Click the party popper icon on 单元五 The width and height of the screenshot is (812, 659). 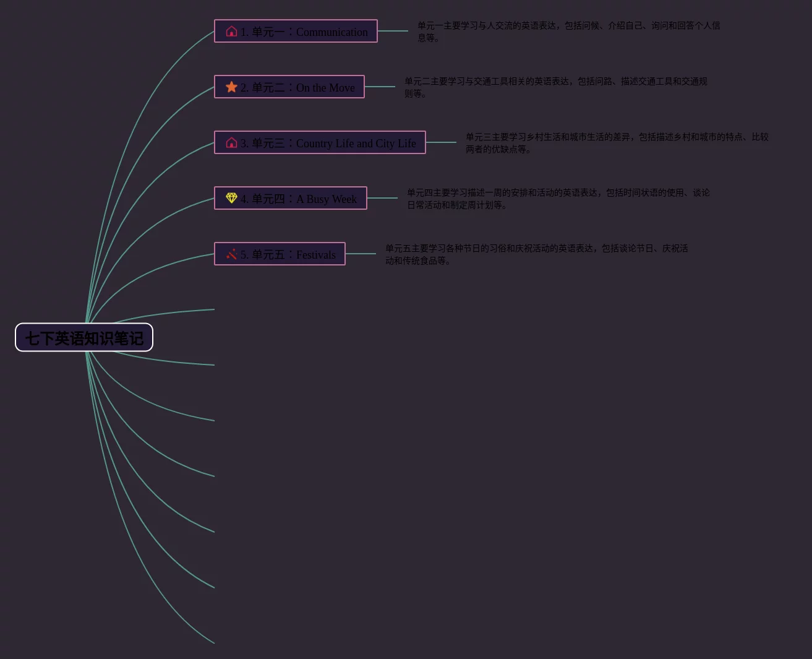tap(231, 254)
